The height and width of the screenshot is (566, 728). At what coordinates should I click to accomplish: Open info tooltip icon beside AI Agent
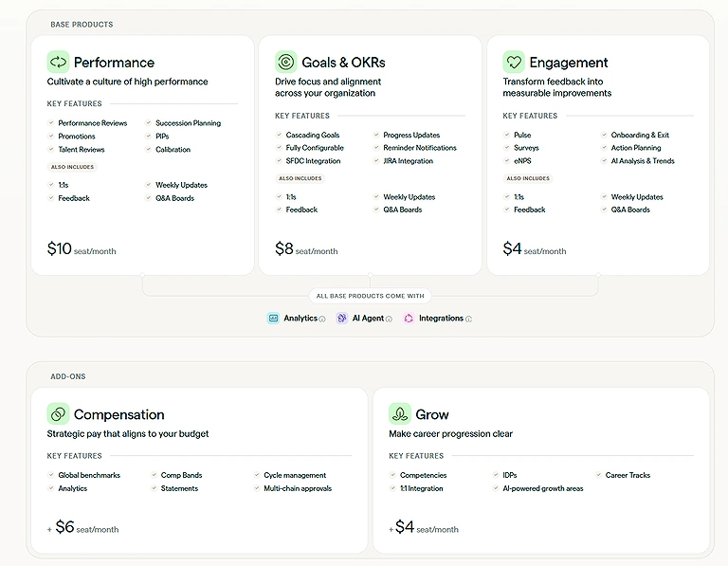389,319
